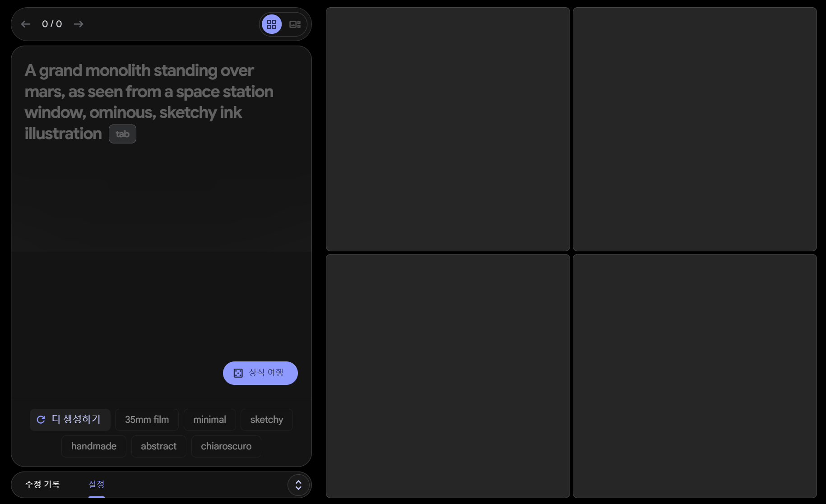Click the 더 생성하기 refresh button
The image size is (826, 504).
(x=70, y=420)
